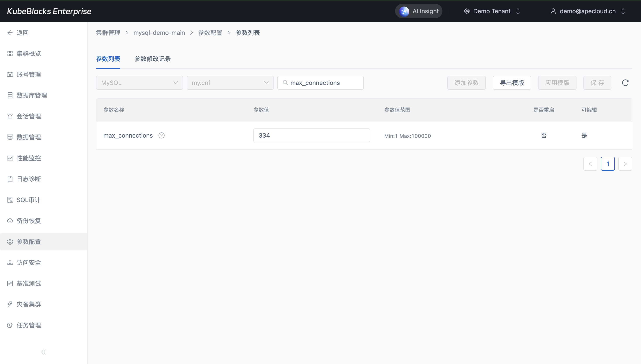Screen dimensions: 641x364
Task: Open 性能监控 from the sidebar
Action: point(29,158)
